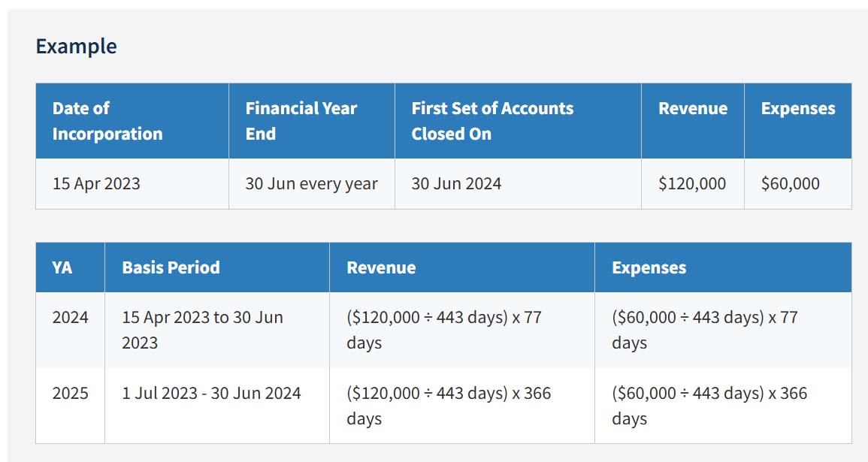Select the 15 Apr 2023 incorporation date cell
The width and height of the screenshot is (868, 462).
click(132, 184)
